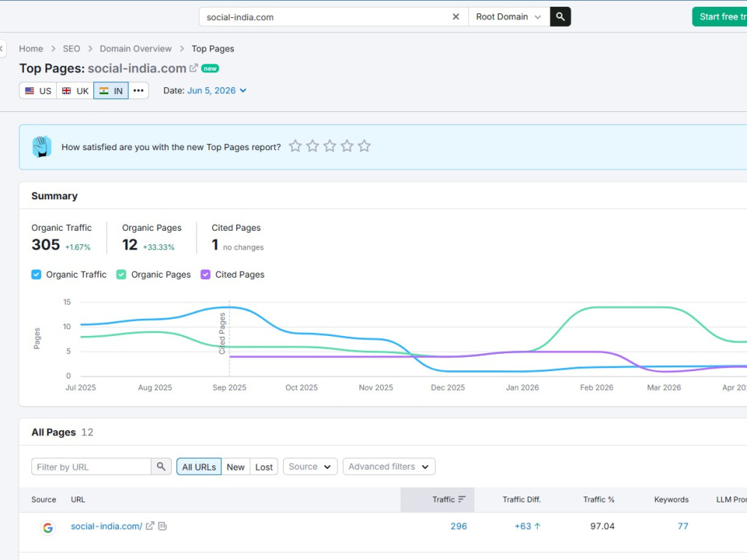
Task: Open the Date Jun 5, 2026 picker
Action: coord(217,90)
